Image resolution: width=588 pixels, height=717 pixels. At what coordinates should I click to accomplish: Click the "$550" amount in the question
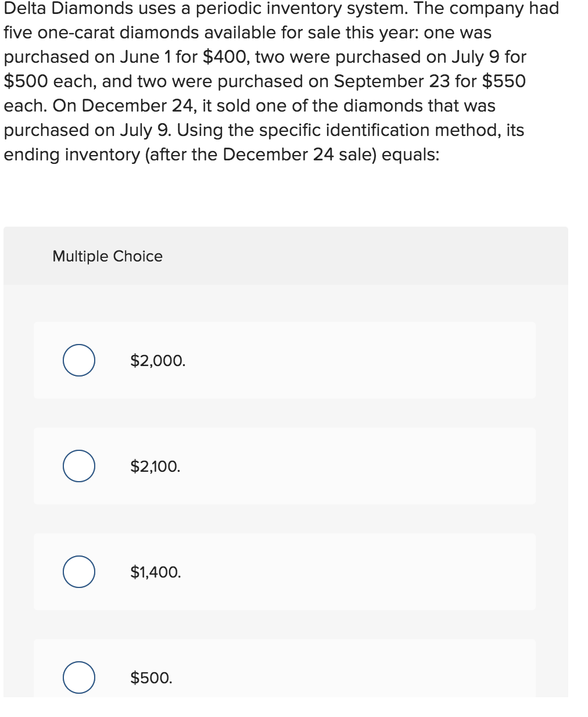point(504,81)
